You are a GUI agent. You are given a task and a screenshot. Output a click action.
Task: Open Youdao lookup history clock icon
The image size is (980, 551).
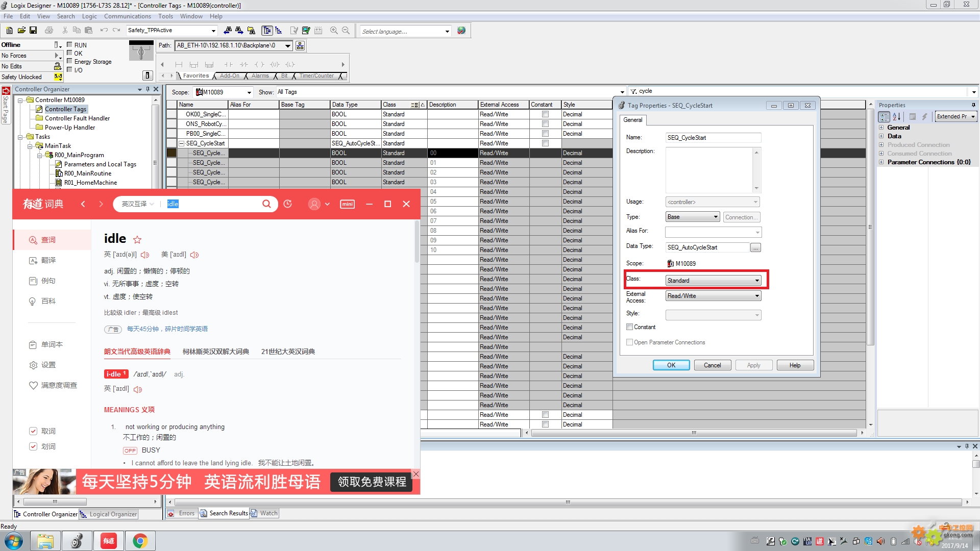(x=288, y=204)
